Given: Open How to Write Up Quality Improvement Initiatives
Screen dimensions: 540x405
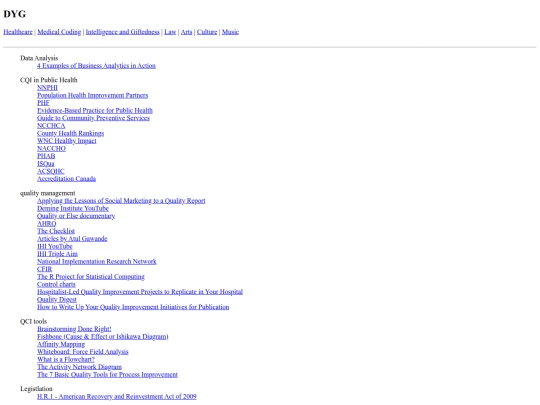Looking at the screenshot, I should point(133,307).
